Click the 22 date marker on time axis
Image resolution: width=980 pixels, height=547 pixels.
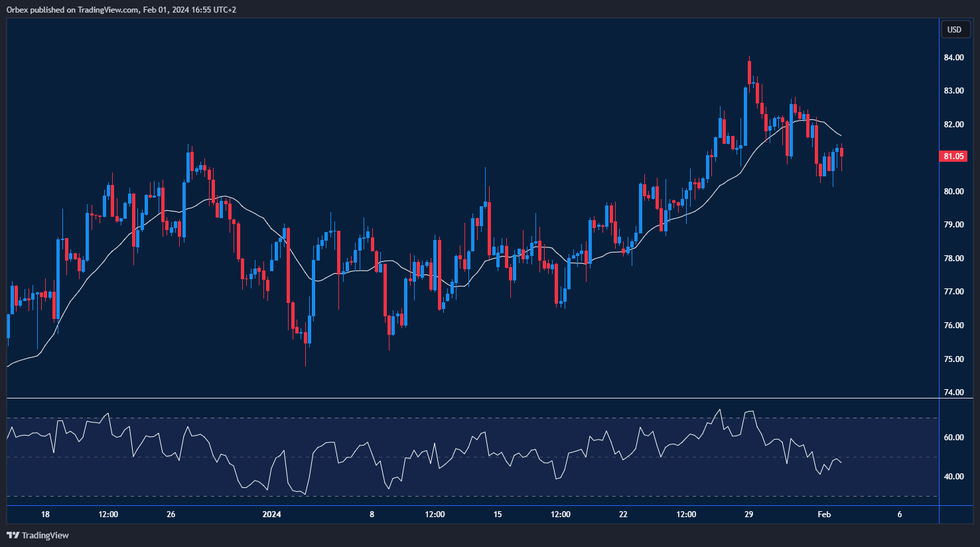coord(623,515)
